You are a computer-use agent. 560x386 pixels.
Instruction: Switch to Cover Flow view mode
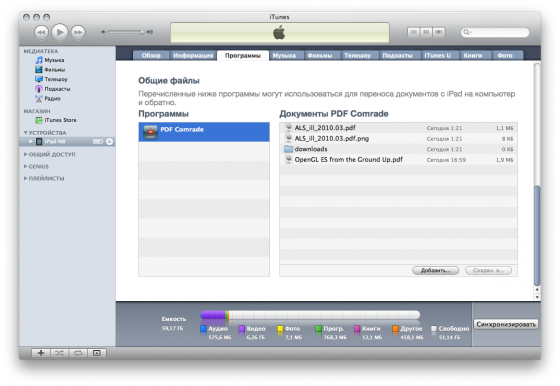coord(439,32)
